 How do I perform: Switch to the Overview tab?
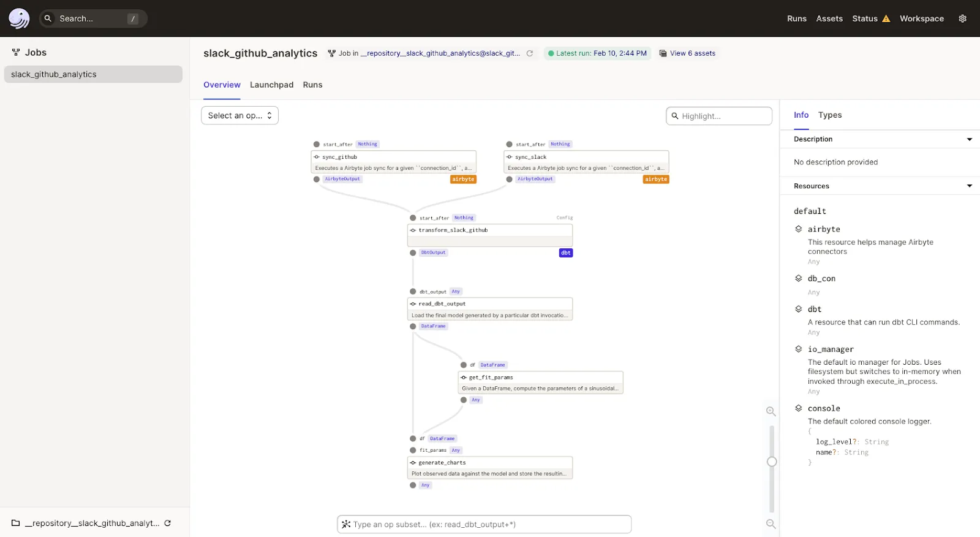pos(222,85)
